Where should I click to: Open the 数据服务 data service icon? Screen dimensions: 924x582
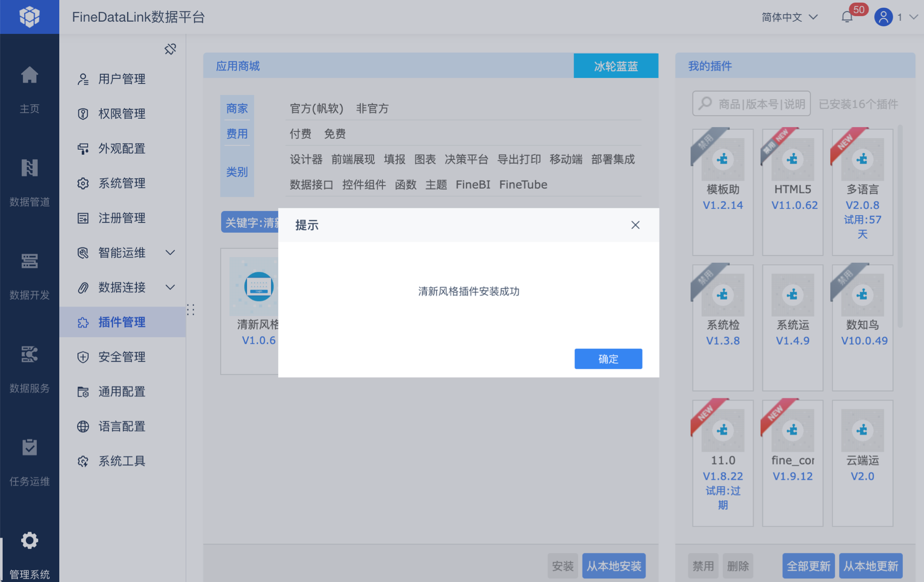click(29, 355)
